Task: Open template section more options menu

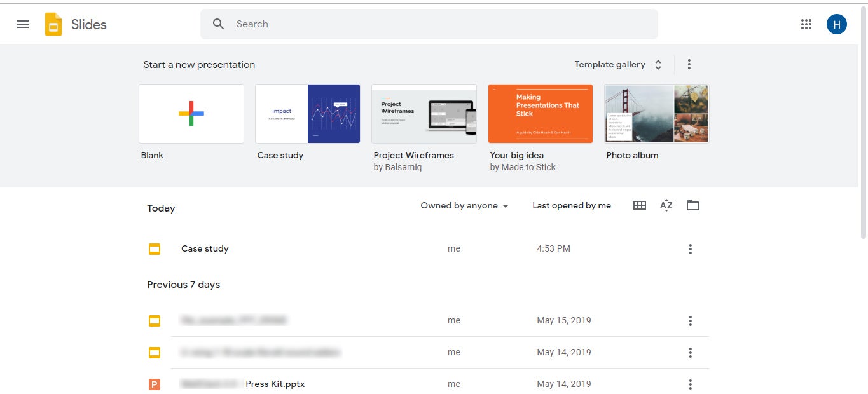Action: (689, 64)
